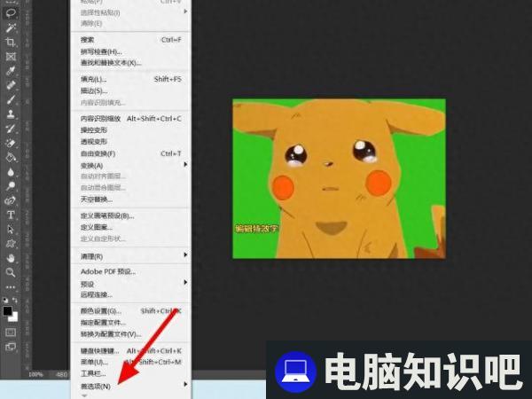The image size is (532, 399).
Task: Select the History Brush tool
Action: point(11,129)
